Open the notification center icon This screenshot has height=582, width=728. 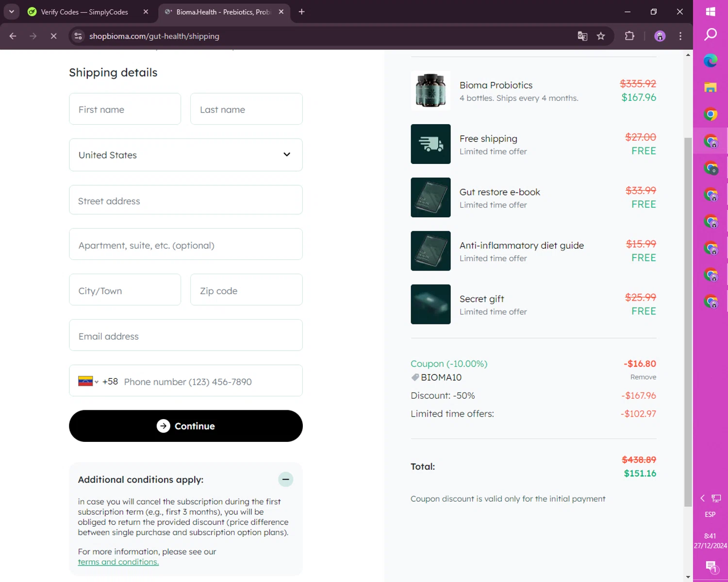[711, 566]
